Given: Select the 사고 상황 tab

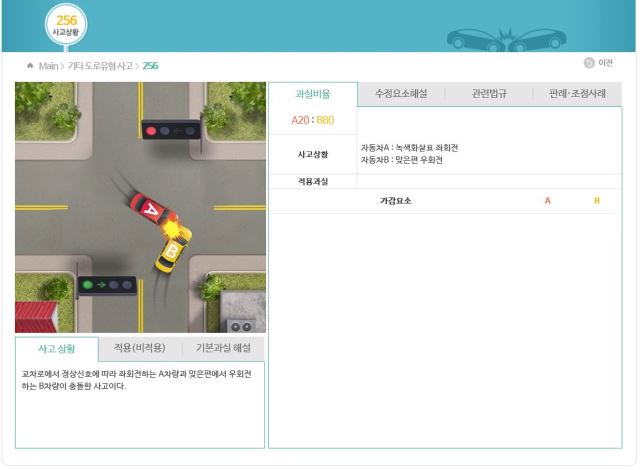Looking at the screenshot, I should click(x=57, y=349).
